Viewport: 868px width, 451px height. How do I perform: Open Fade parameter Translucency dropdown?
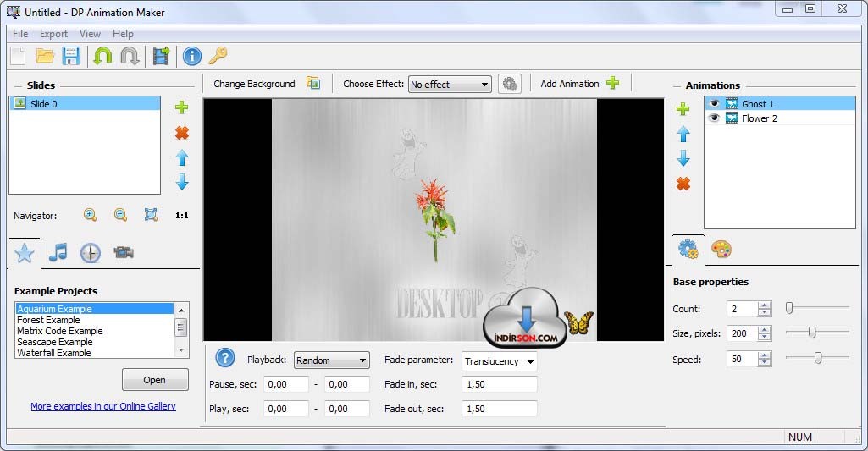(500, 361)
